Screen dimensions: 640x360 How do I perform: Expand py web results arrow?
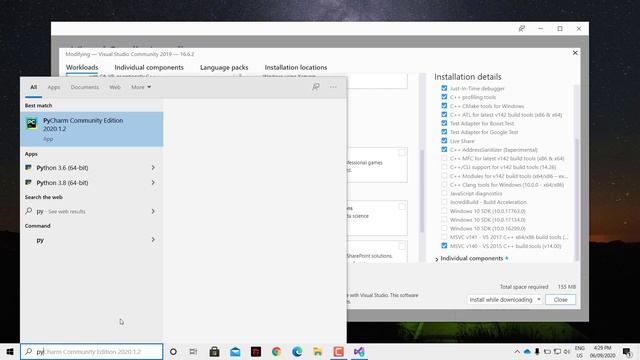click(153, 211)
